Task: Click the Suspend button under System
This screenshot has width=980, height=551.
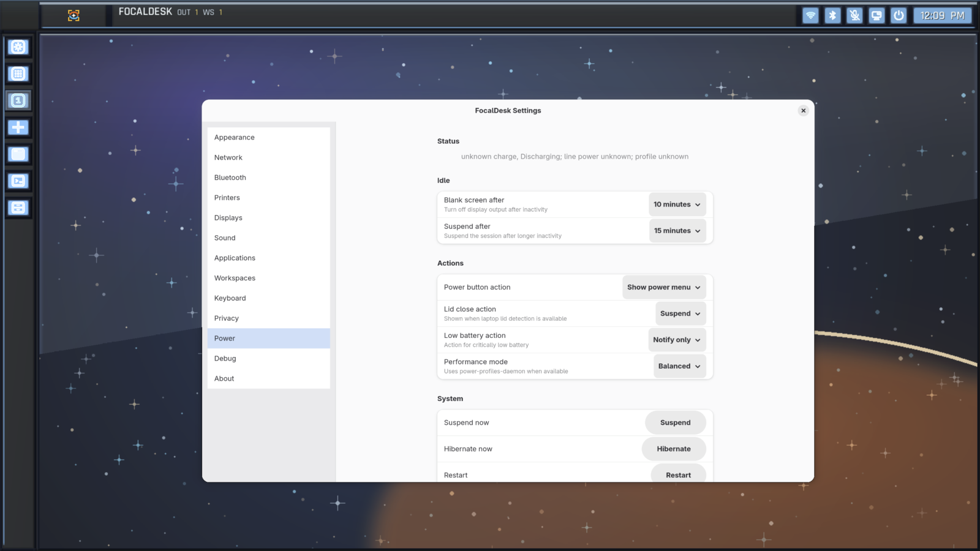Action: tap(675, 422)
